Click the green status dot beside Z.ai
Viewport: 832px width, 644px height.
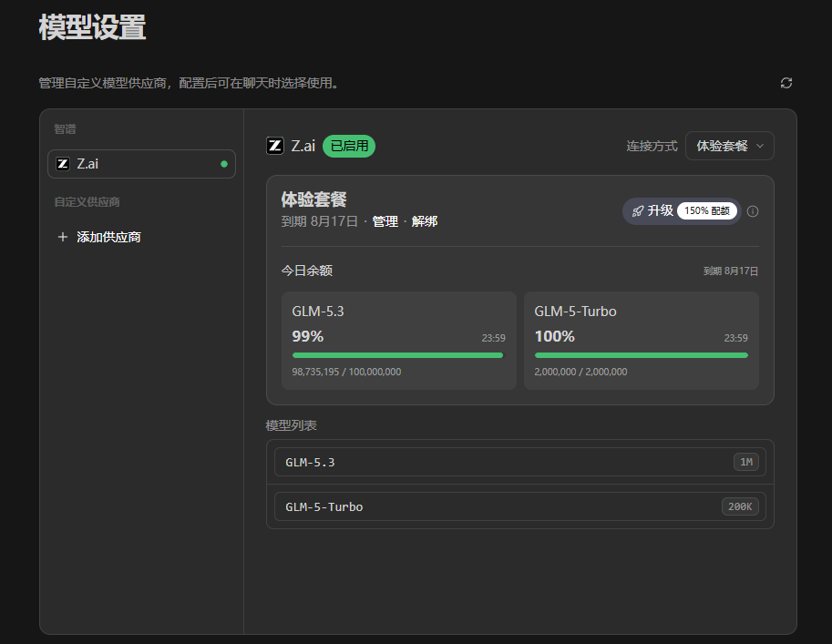click(x=224, y=164)
